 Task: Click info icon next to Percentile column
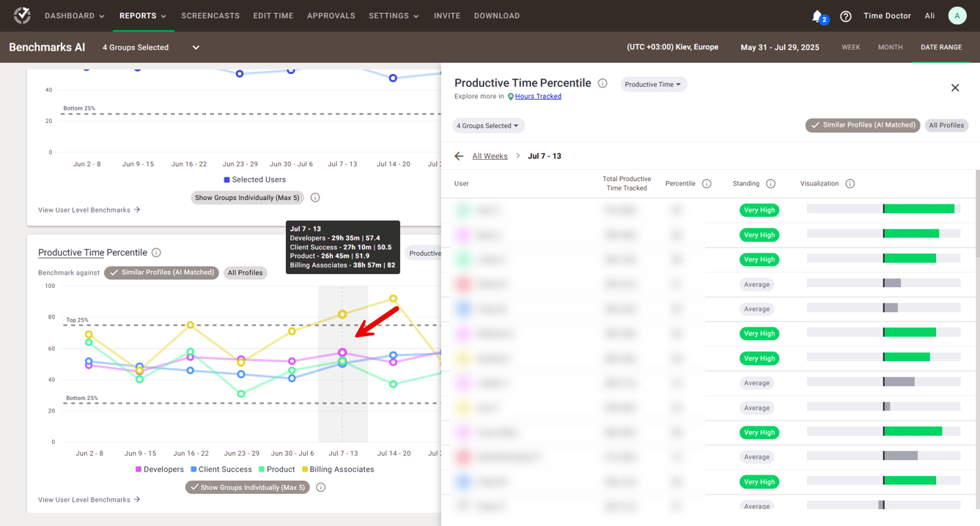[x=707, y=184]
